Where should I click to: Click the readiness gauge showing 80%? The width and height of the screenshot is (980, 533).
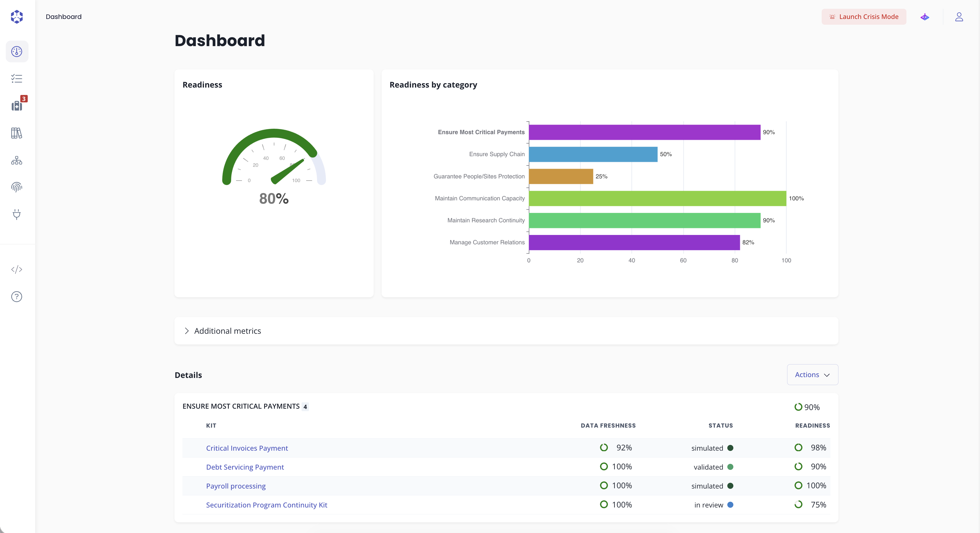click(274, 171)
